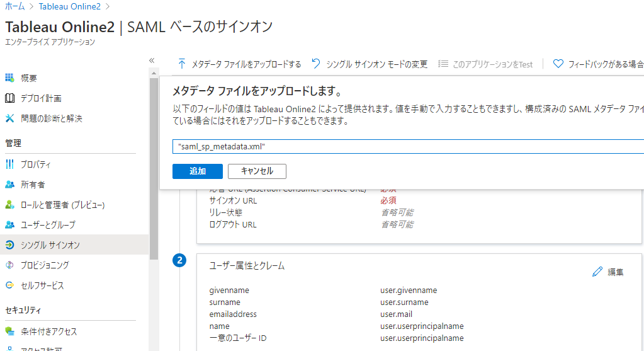Click the プロパティ bars icon
This screenshot has width=644, height=351.
click(x=9, y=164)
